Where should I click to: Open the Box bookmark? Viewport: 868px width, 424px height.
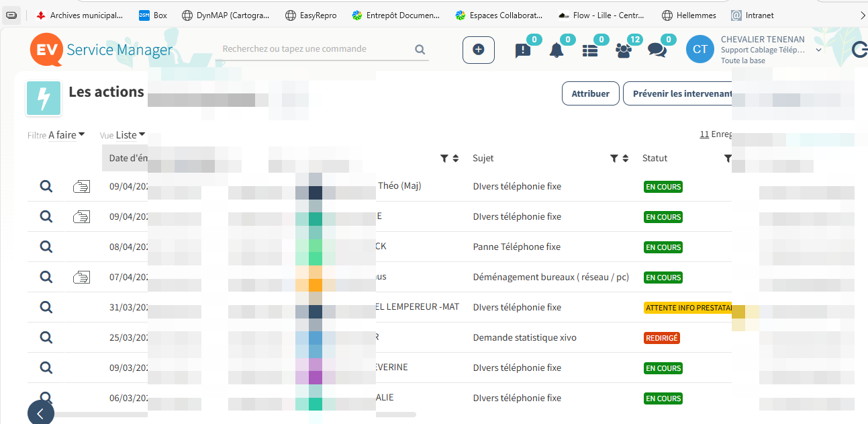153,15
